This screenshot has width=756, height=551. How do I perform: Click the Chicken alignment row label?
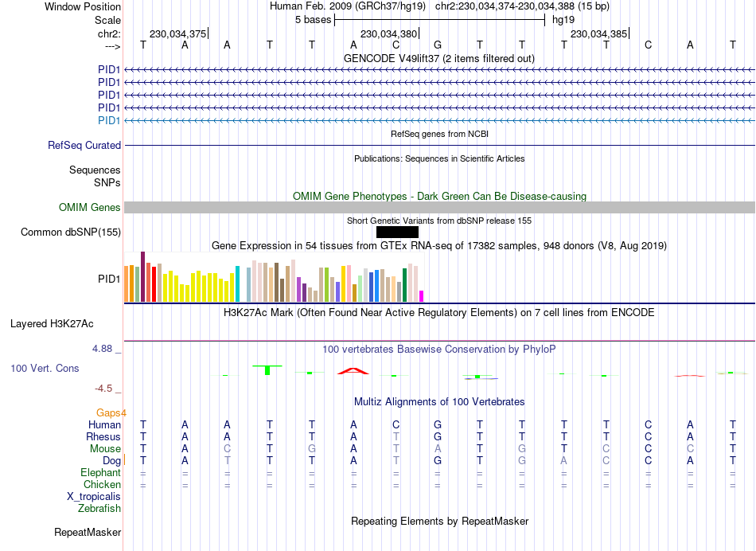click(x=102, y=484)
